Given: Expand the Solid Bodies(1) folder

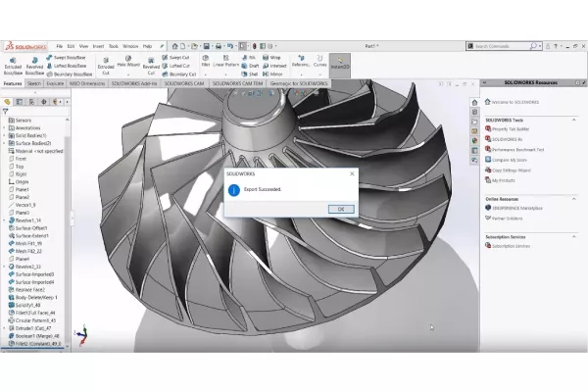Looking at the screenshot, I should (x=4, y=135).
